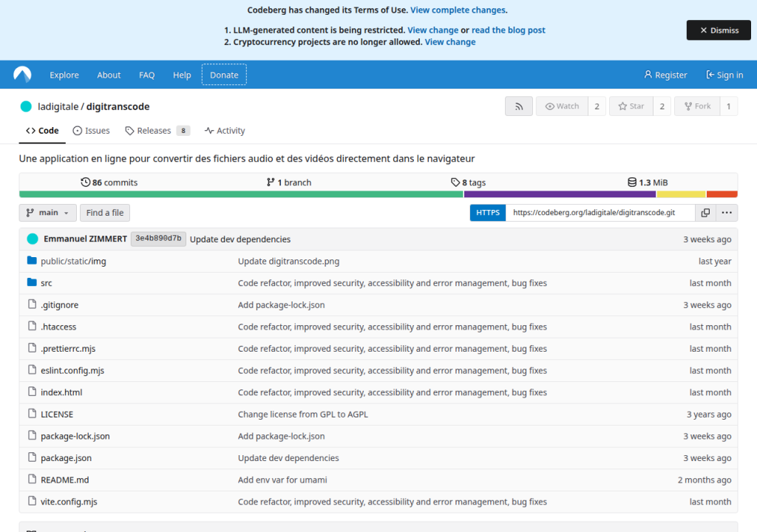Open the Releases tab
Image resolution: width=757 pixels, height=532 pixels.
point(157,131)
